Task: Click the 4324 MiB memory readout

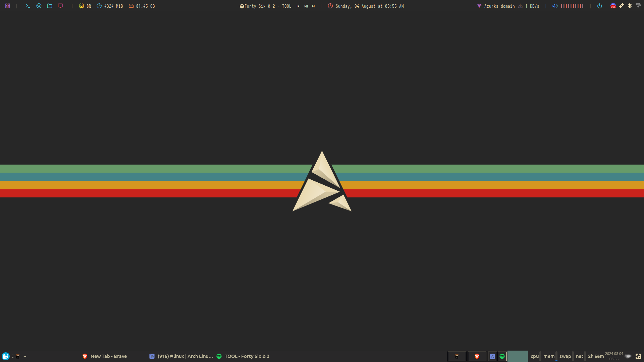Action: 113,6
